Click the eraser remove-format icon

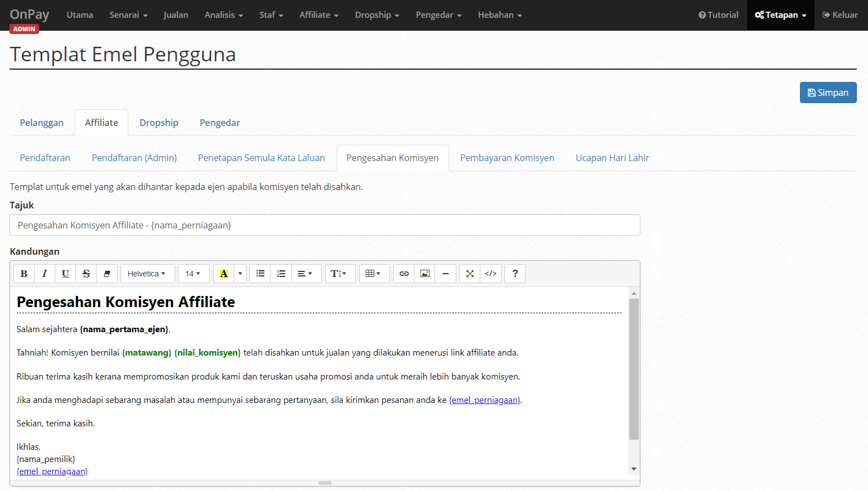(107, 274)
